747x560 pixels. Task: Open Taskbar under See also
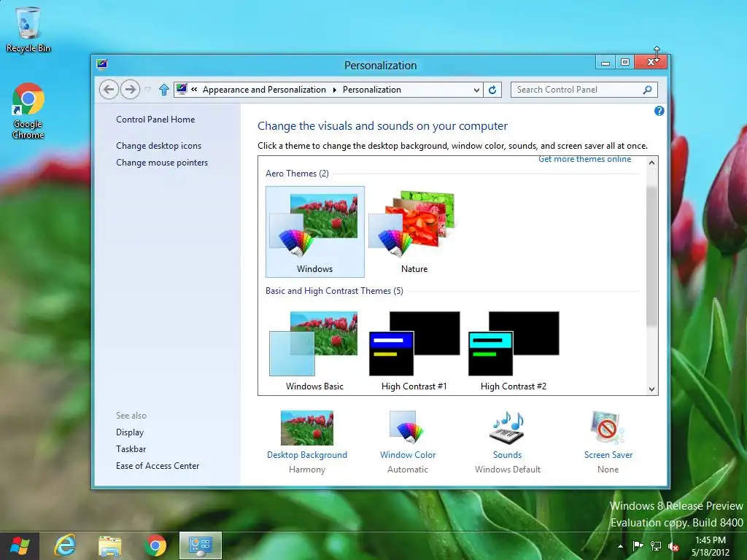tap(131, 449)
